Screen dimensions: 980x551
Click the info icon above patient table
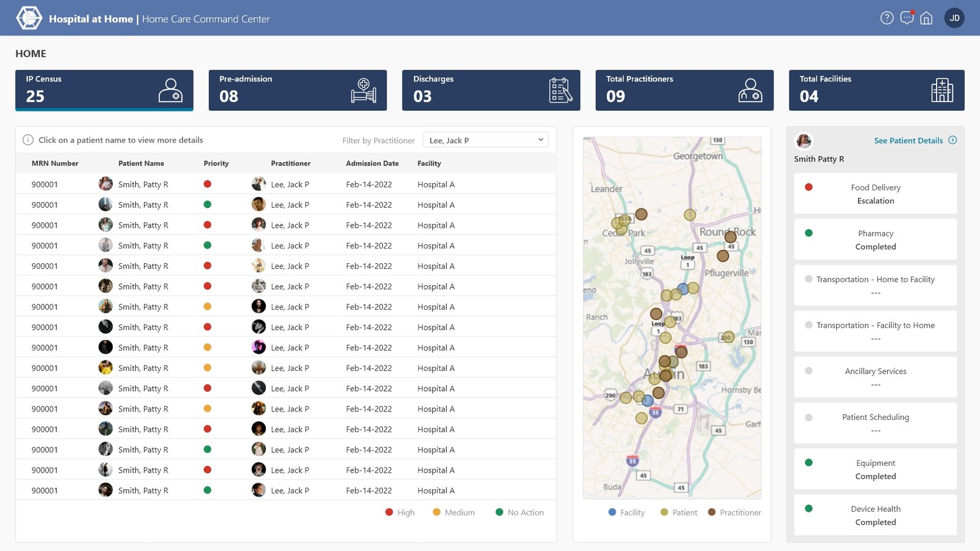click(28, 140)
